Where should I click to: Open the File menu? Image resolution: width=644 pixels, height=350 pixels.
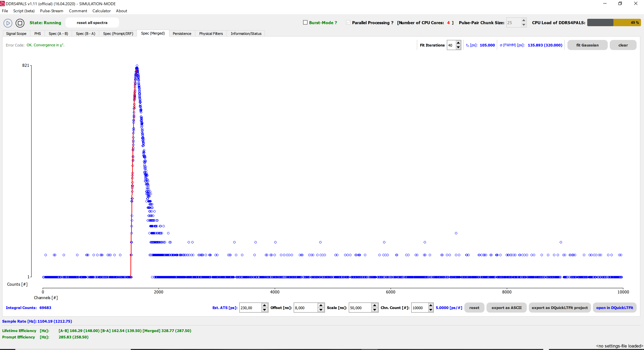tap(5, 11)
